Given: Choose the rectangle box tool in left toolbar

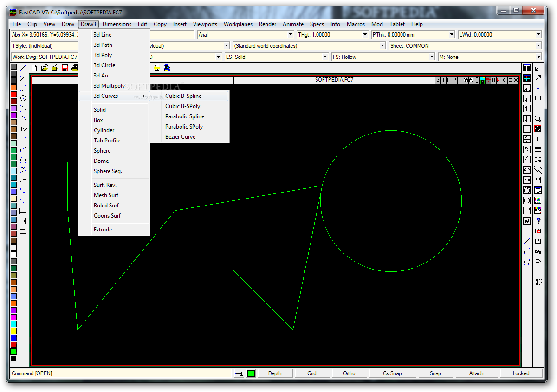Looking at the screenshot, I should pos(23,139).
